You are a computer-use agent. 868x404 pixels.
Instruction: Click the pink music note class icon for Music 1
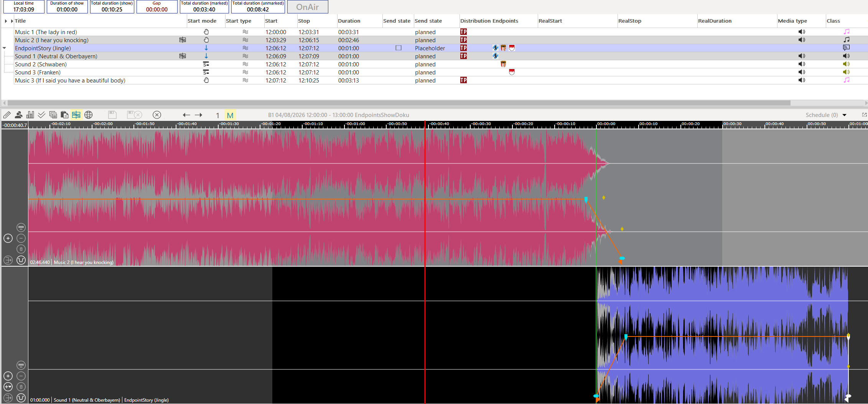pos(847,32)
